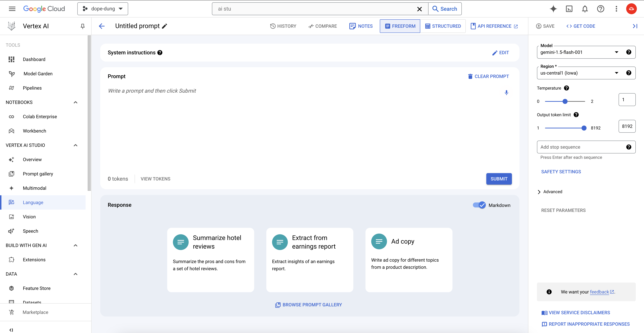The image size is (644, 333).
Task: Activate Cloud Shell terminal icon
Action: coord(569,9)
